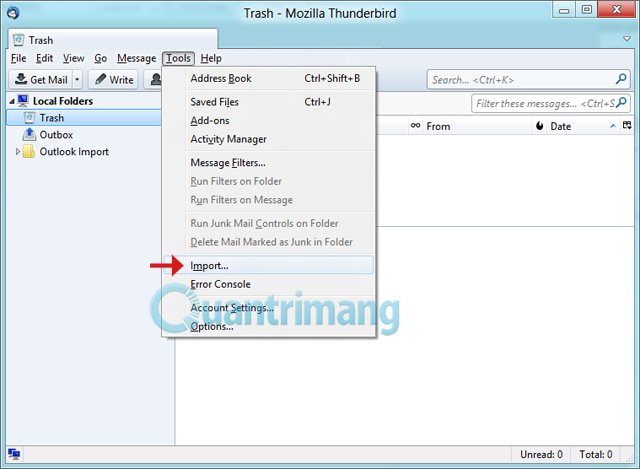Click the Trash folder icon
Screen dimensions: 640x469
coord(29,118)
